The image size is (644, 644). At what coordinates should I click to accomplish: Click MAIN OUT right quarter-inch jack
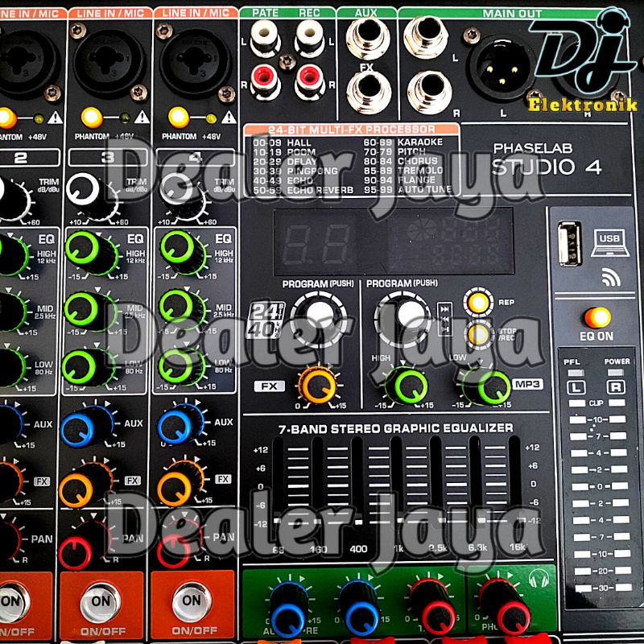pos(430,92)
